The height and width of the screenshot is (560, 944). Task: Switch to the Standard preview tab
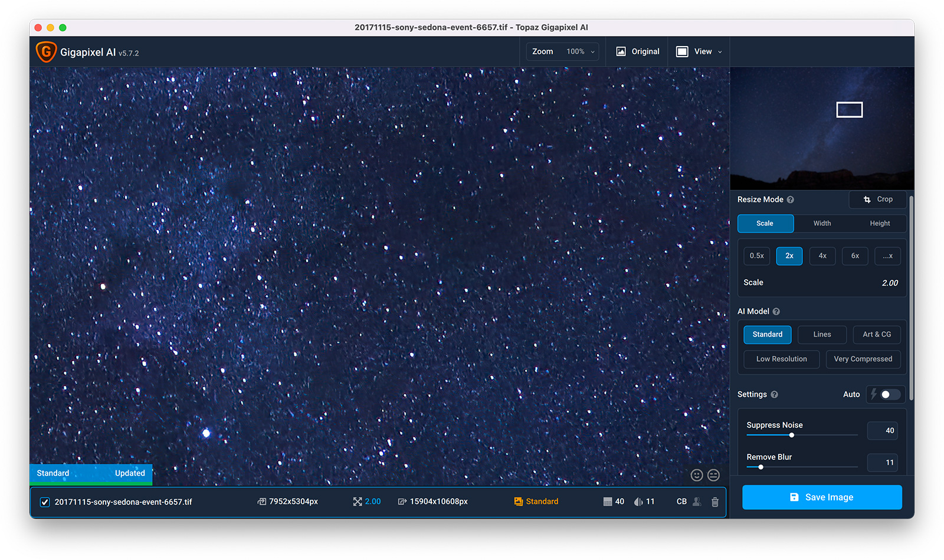point(53,473)
